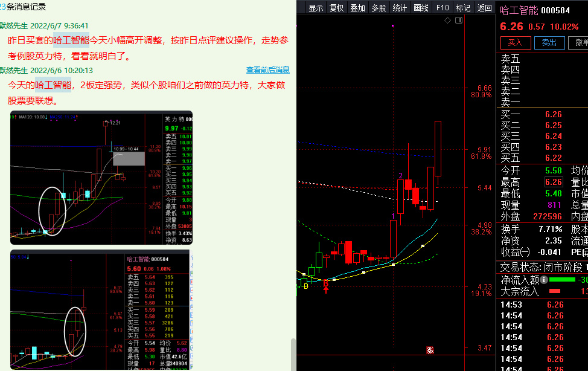Screen dimensions: 588x371
Task: Click the green 净流入额 bar
Action: click(562, 279)
